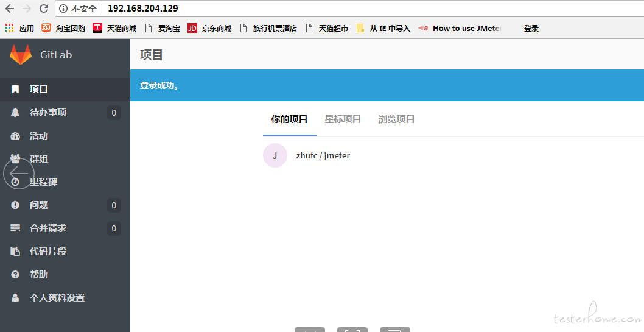Click the How to use JMeter bookmark icon

click(x=424, y=28)
